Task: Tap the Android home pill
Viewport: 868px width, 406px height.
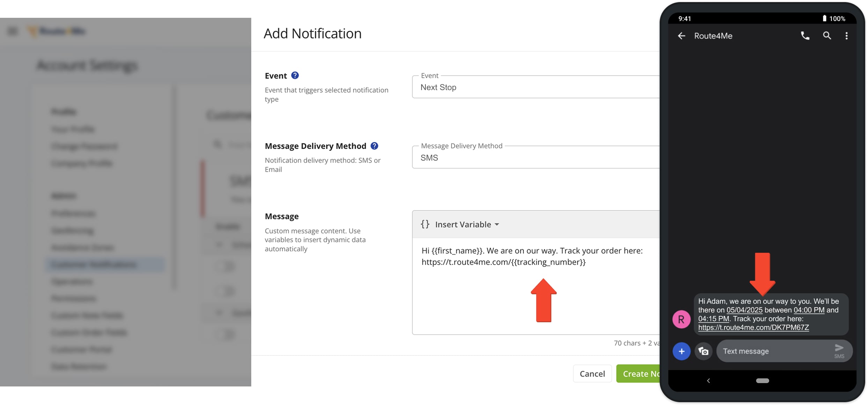Action: coord(762,381)
